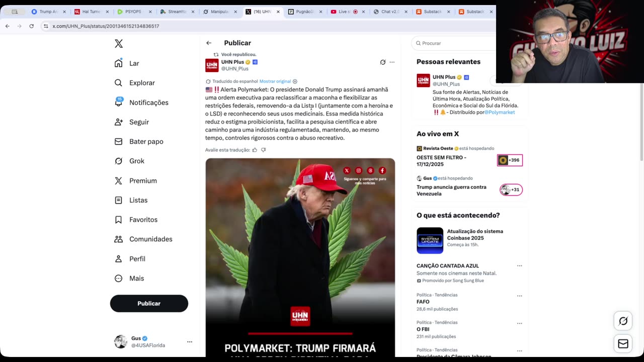Open account menu dots next to Gus
The height and width of the screenshot is (362, 644).
pos(190,342)
